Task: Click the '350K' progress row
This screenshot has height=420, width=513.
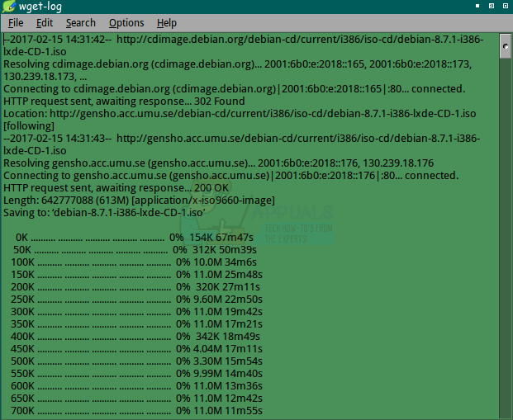Action: click(x=136, y=324)
